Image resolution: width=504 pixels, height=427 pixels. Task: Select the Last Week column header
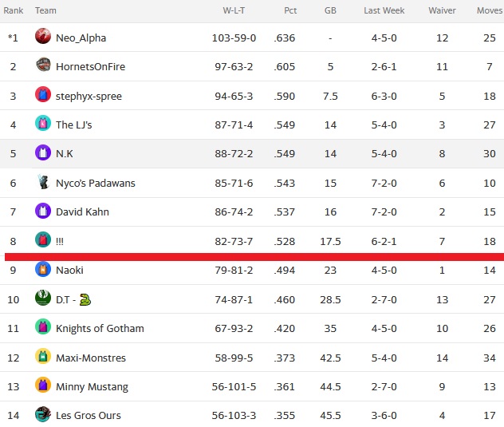pyautogui.click(x=384, y=10)
